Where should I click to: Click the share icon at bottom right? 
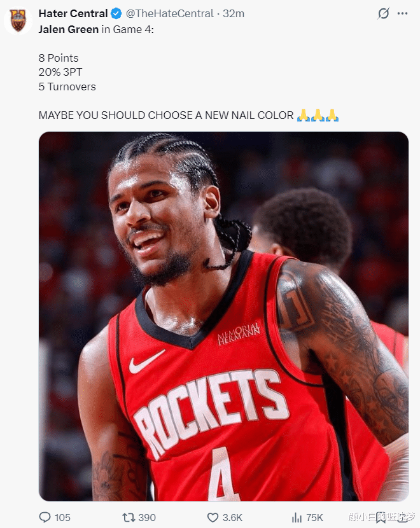point(402,517)
